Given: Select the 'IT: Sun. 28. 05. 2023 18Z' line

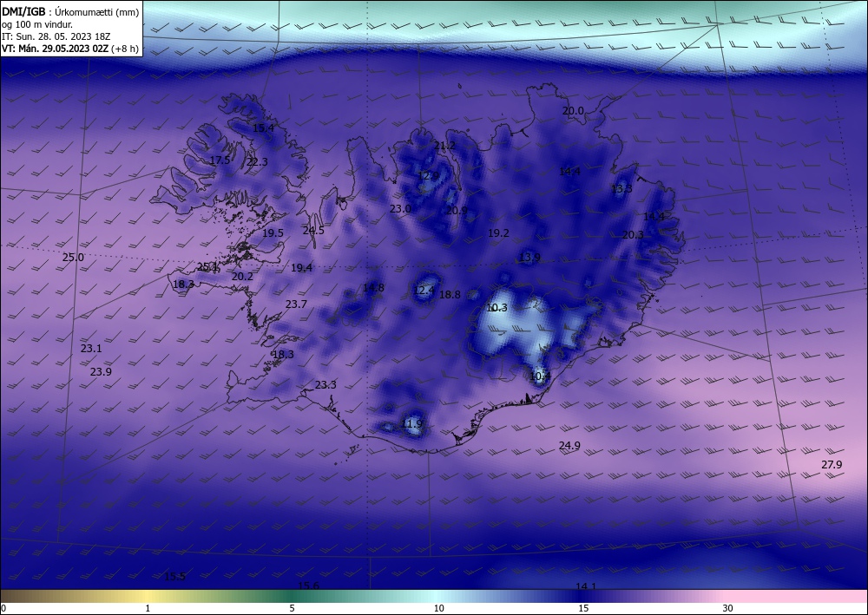Looking at the screenshot, I should tap(56, 36).
